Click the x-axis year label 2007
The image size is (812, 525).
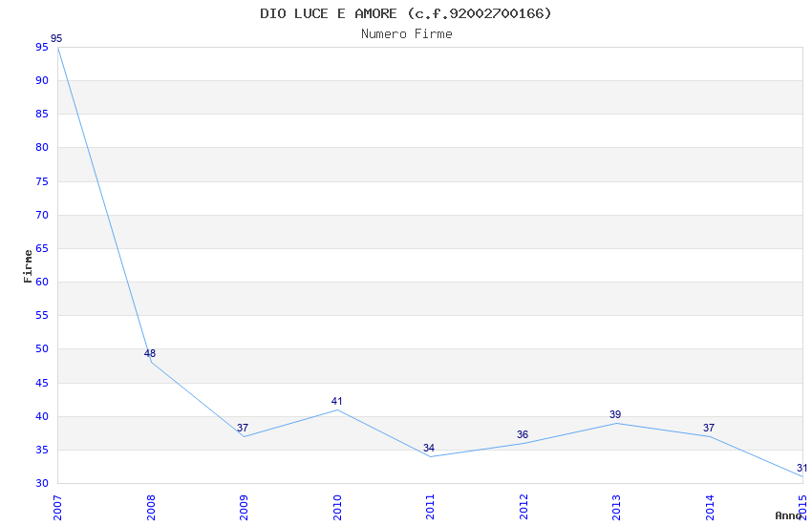click(57, 508)
